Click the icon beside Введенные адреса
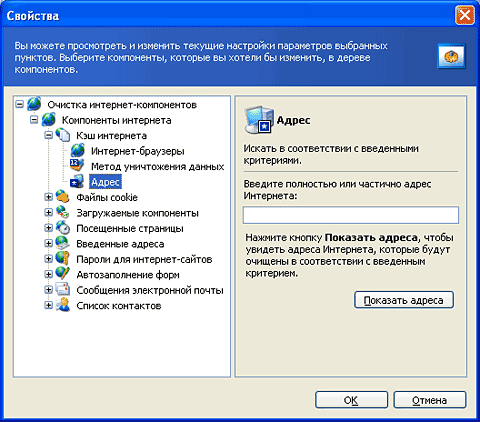The width and height of the screenshot is (480, 422). coord(63,243)
